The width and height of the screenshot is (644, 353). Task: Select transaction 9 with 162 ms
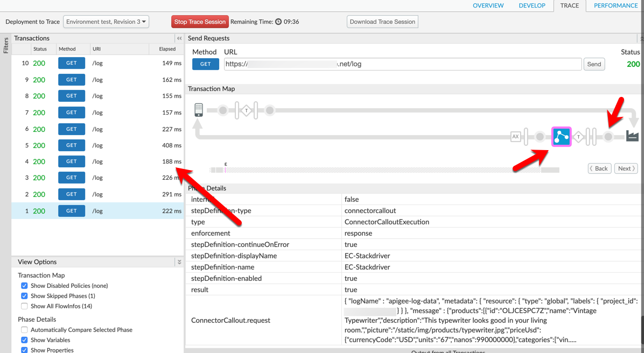point(97,80)
